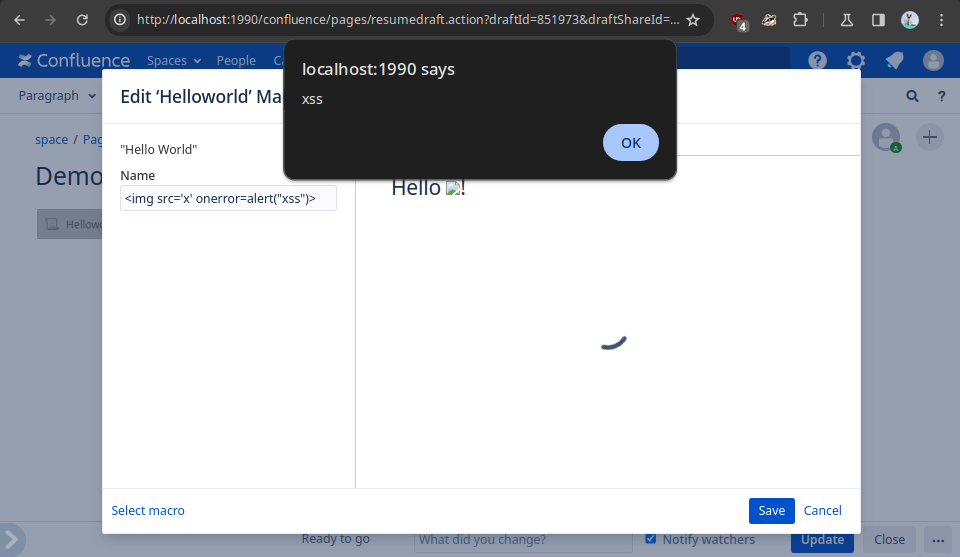
Task: Click the plus invite-people button
Action: [x=929, y=137]
